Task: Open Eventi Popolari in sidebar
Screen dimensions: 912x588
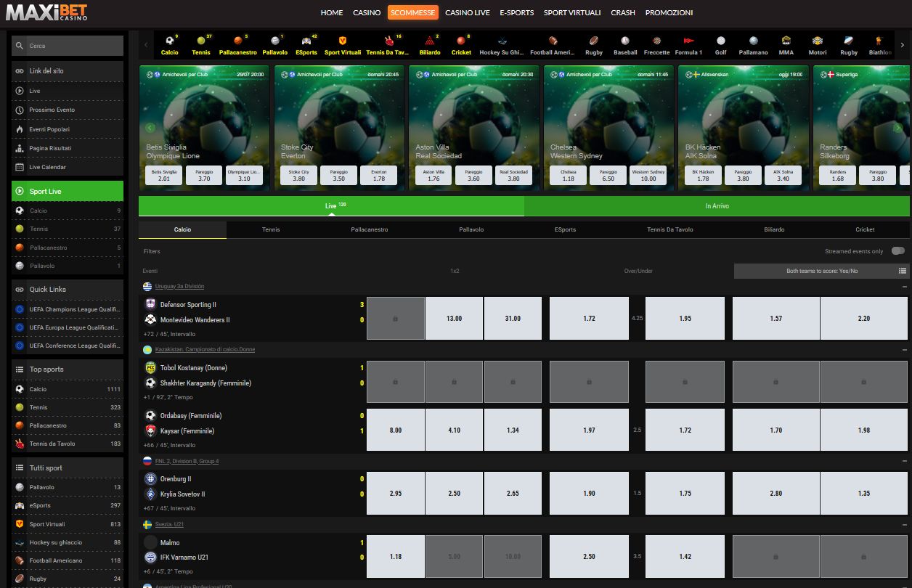Action: 68,129
